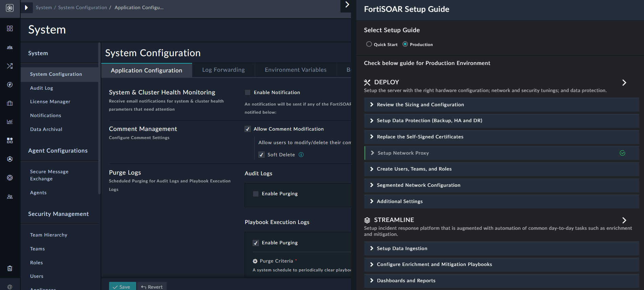
Task: Expand Segmented Network Configuration
Action: click(501, 185)
